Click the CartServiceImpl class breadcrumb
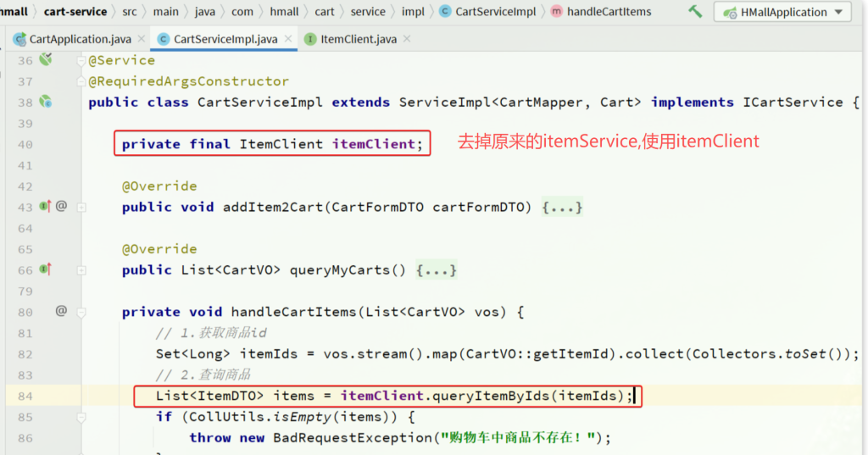Screen dimensions: 868x455 tap(495, 12)
